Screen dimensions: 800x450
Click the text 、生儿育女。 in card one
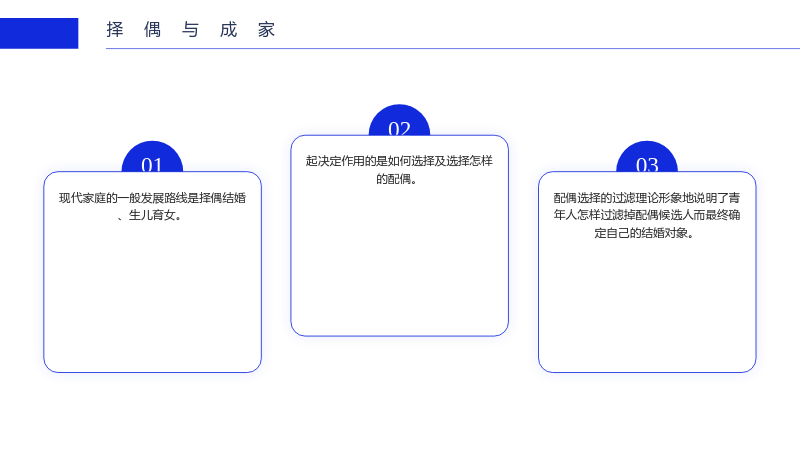tap(149, 215)
